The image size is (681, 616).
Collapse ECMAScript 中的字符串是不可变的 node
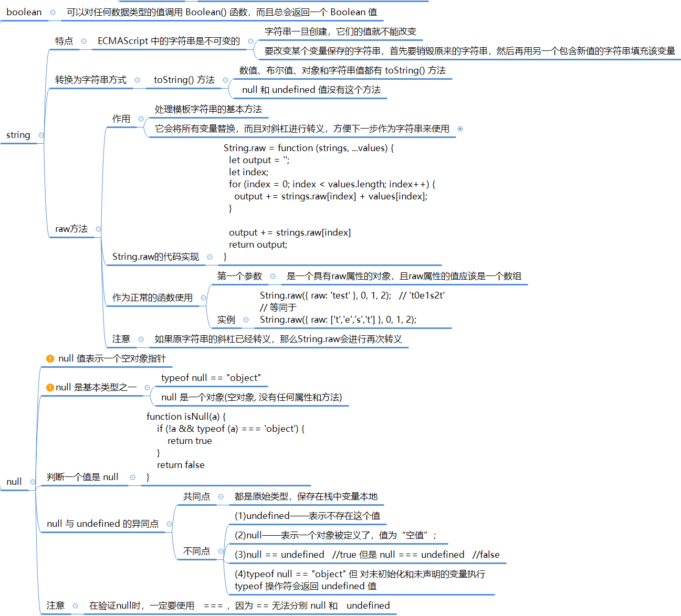[x=250, y=41]
